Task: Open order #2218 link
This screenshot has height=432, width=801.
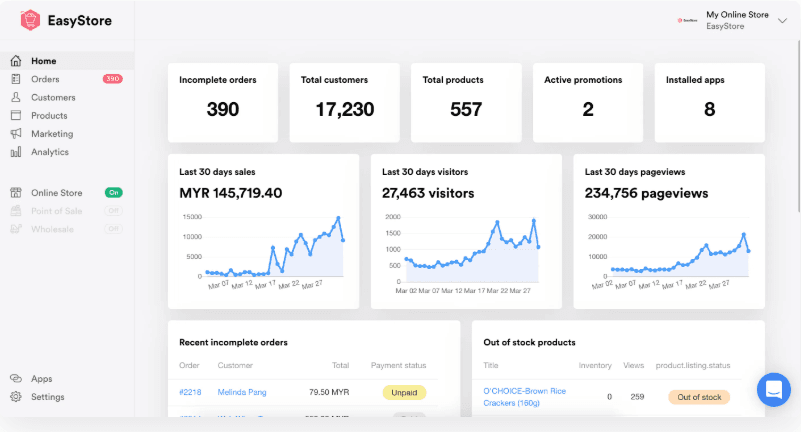Action: 190,392
